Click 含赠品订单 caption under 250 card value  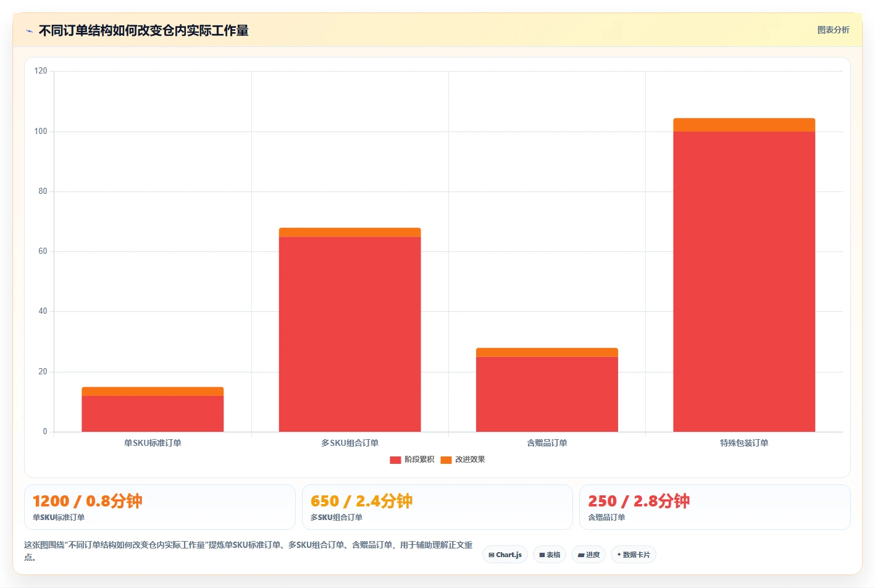click(x=606, y=518)
